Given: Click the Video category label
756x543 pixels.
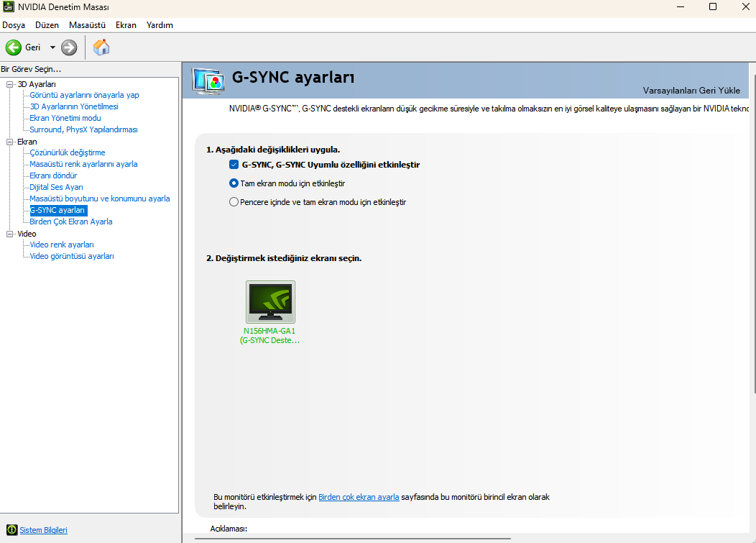Looking at the screenshot, I should point(27,234).
